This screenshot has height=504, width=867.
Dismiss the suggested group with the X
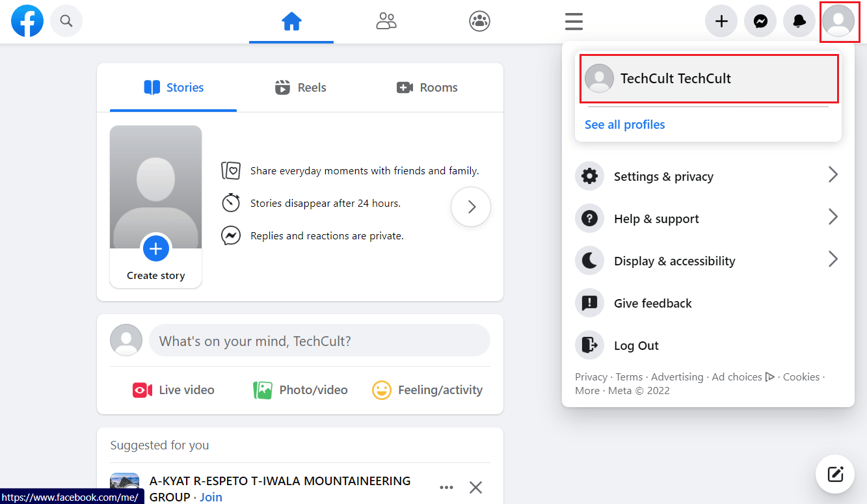[475, 486]
